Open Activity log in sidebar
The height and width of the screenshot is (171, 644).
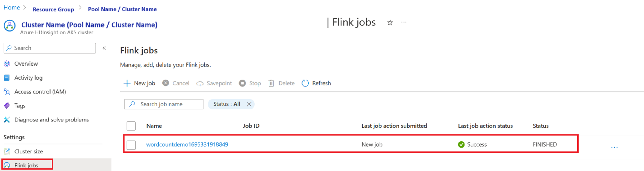pyautogui.click(x=28, y=78)
